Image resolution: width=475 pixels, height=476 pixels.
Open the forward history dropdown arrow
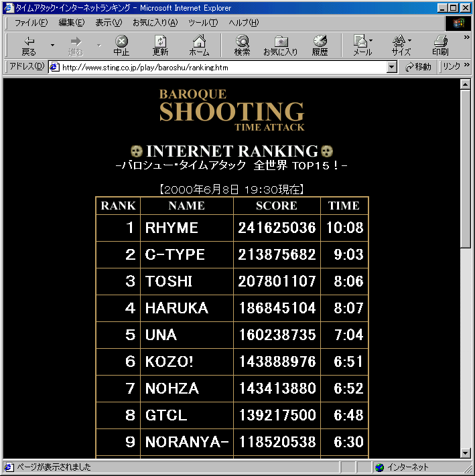pyautogui.click(x=99, y=46)
